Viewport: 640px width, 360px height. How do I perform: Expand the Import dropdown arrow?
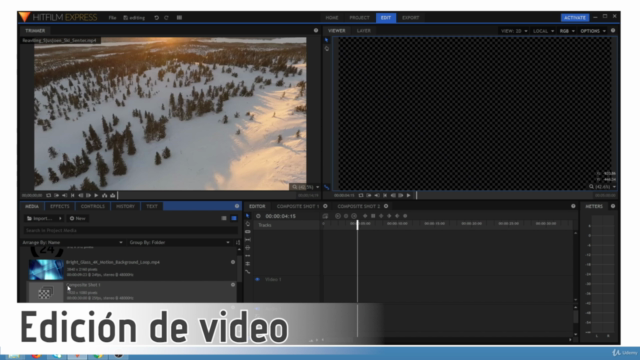pyautogui.click(x=60, y=218)
